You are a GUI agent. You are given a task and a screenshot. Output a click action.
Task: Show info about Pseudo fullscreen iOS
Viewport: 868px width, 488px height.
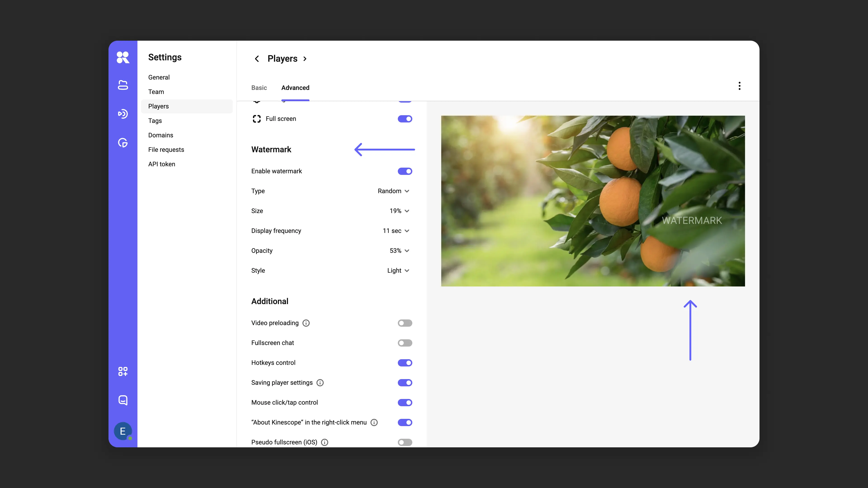pyautogui.click(x=325, y=442)
